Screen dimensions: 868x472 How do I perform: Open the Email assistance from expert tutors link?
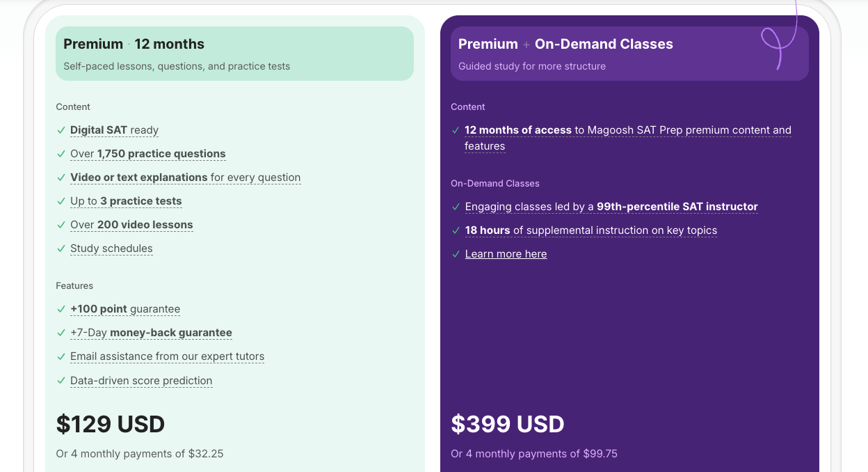167,356
